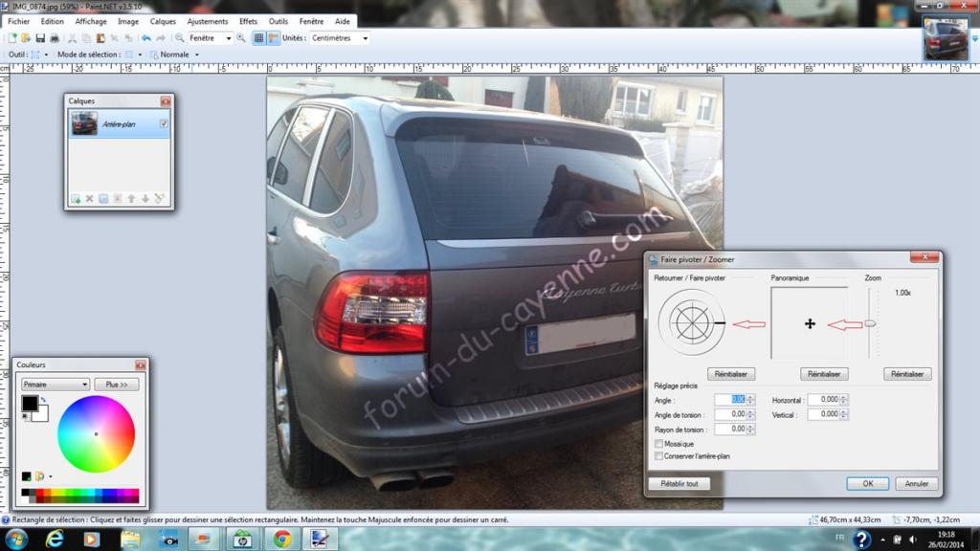
Task: Move layer down in Calques panel
Action: 145,199
